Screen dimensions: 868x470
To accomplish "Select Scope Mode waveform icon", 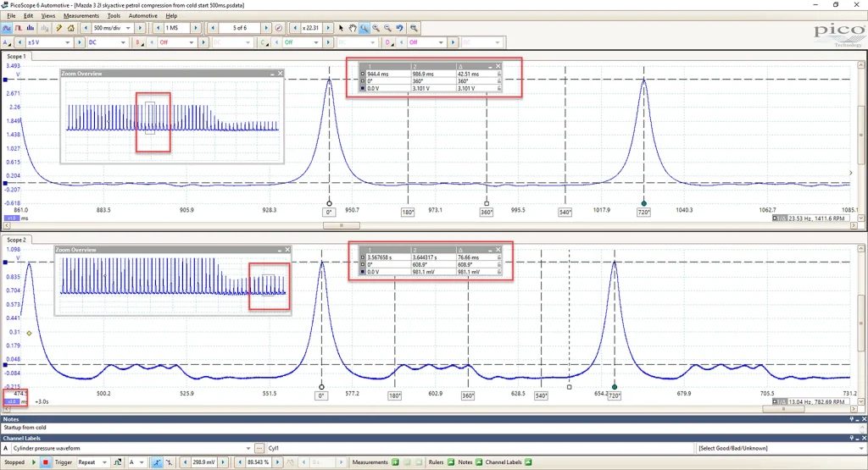I will [7, 28].
